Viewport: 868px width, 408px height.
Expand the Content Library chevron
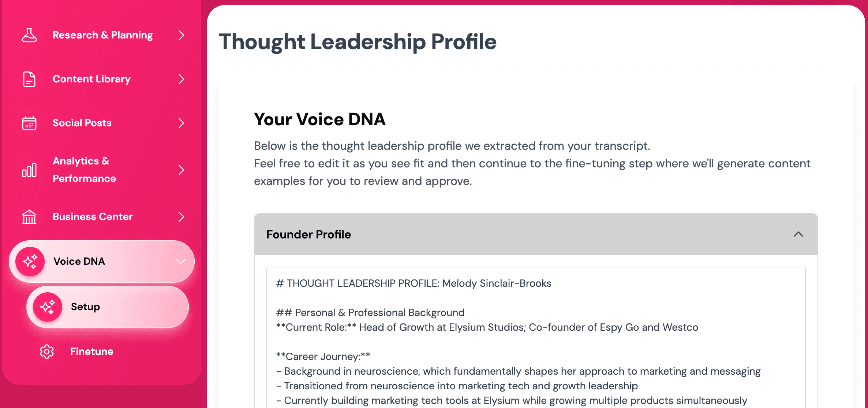(182, 79)
